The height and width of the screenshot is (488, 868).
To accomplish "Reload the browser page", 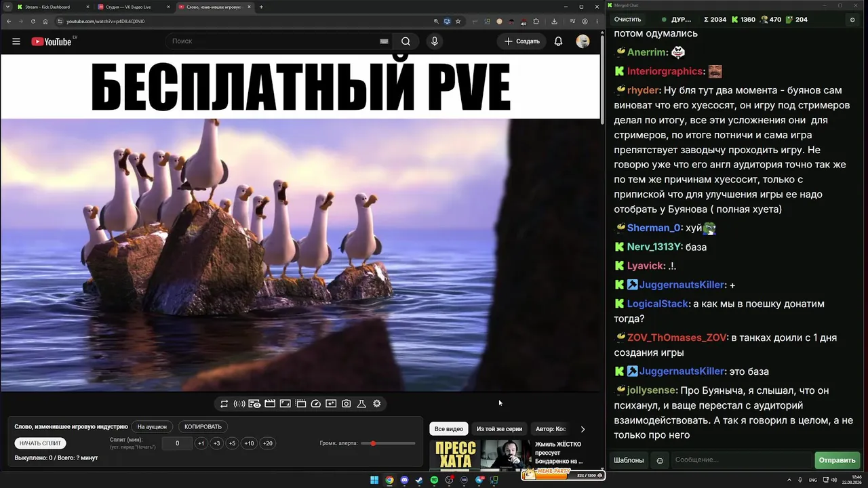I will point(33,21).
